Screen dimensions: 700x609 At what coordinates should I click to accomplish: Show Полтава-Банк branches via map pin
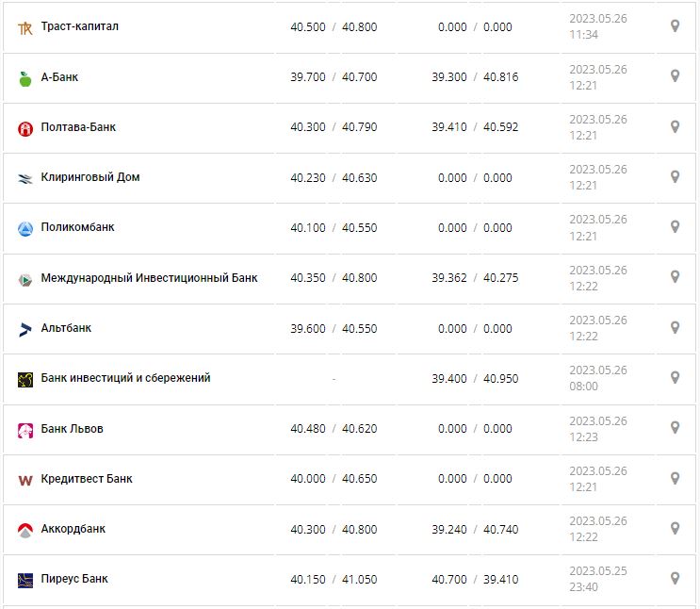tap(675, 126)
